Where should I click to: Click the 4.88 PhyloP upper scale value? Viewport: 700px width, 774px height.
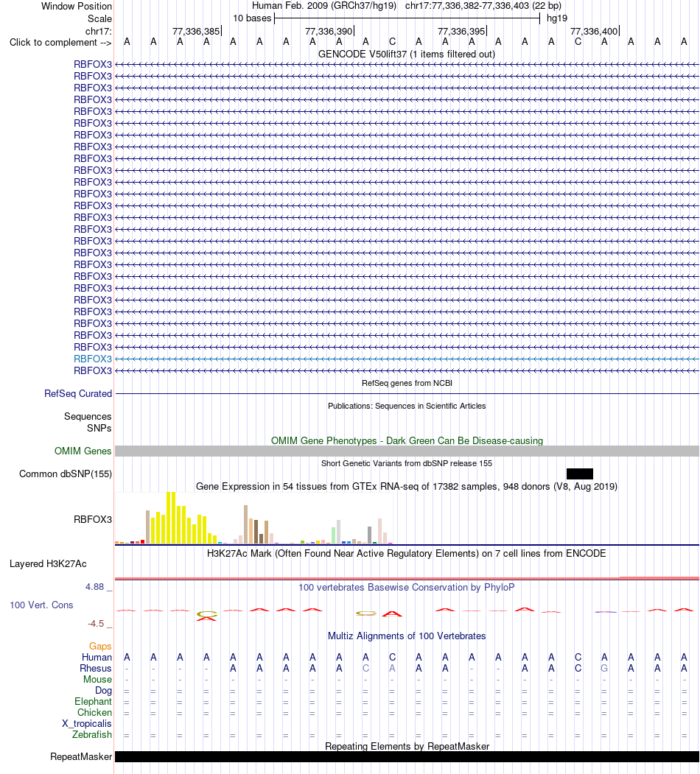[x=95, y=587]
